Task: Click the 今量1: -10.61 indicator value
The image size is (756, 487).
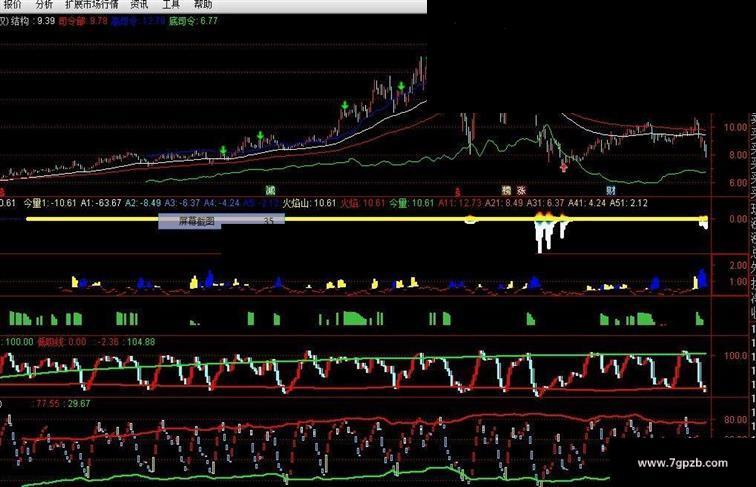Action: tap(50, 203)
